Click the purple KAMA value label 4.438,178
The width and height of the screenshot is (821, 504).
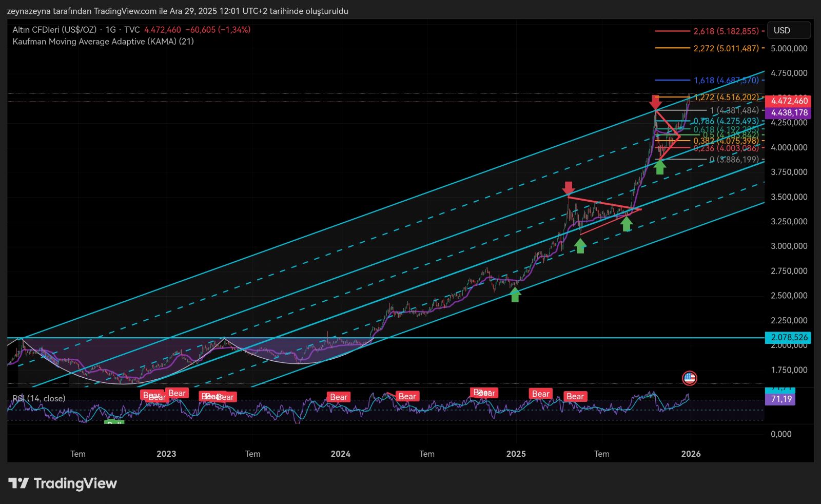click(x=789, y=112)
